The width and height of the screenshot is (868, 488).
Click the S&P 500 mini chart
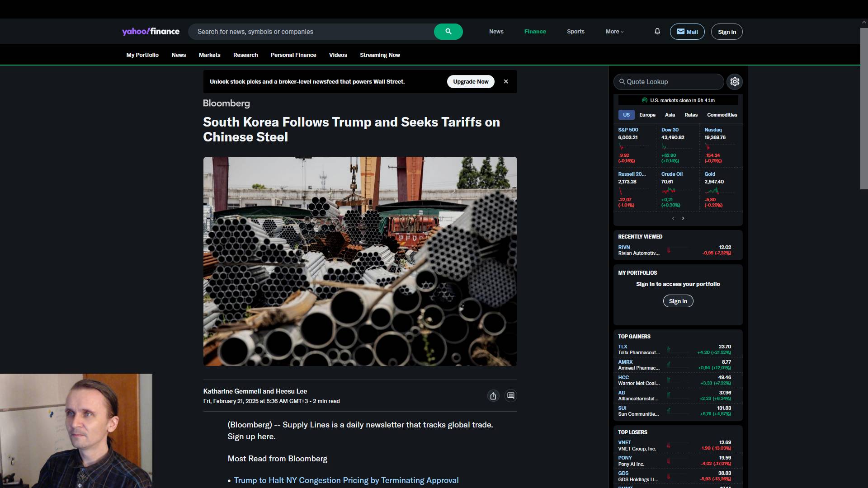coord(633,146)
